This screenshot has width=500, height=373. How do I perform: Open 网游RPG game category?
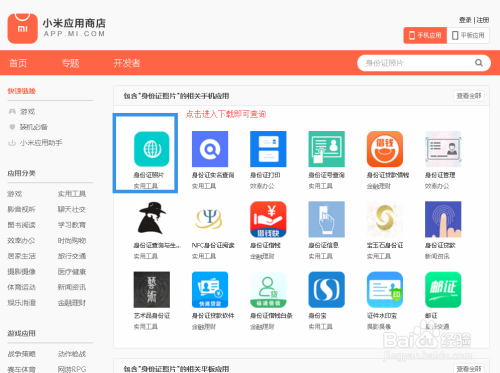pyautogui.click(x=72, y=369)
